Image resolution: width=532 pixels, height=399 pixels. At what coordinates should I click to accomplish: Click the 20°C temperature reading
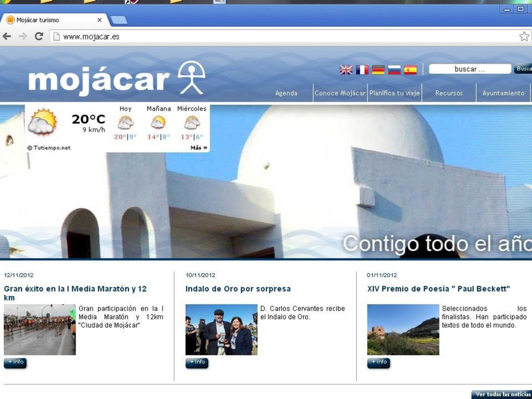pyautogui.click(x=88, y=119)
